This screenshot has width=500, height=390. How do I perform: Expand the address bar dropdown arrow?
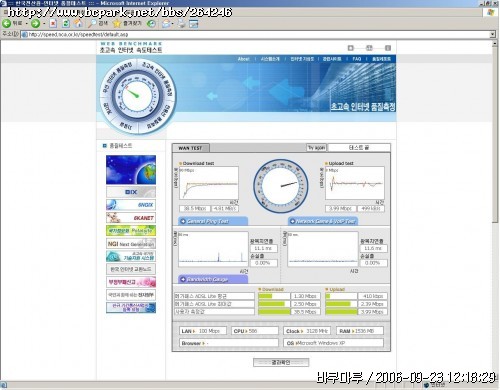(x=493, y=34)
